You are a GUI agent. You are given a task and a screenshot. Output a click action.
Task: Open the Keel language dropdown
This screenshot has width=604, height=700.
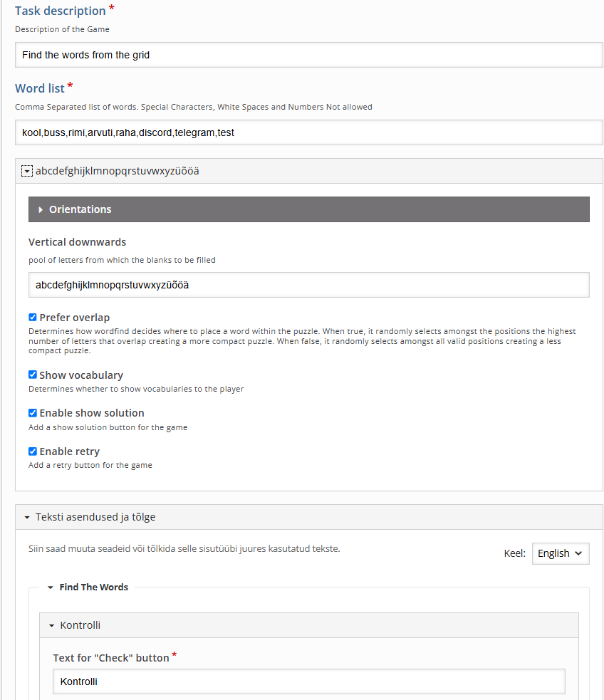(x=560, y=553)
